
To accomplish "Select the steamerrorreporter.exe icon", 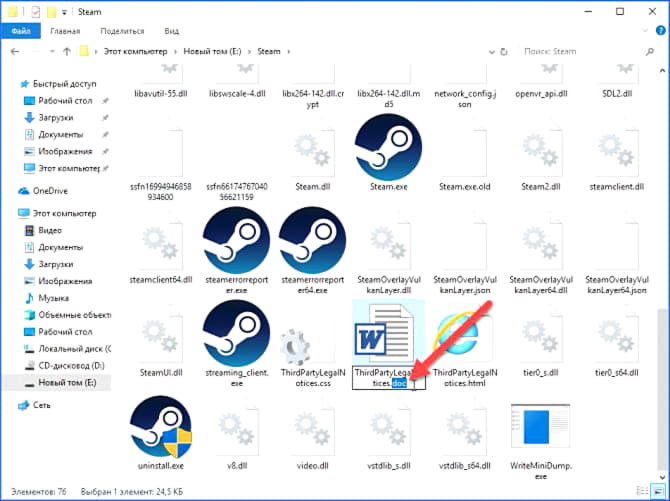I will (236, 240).
